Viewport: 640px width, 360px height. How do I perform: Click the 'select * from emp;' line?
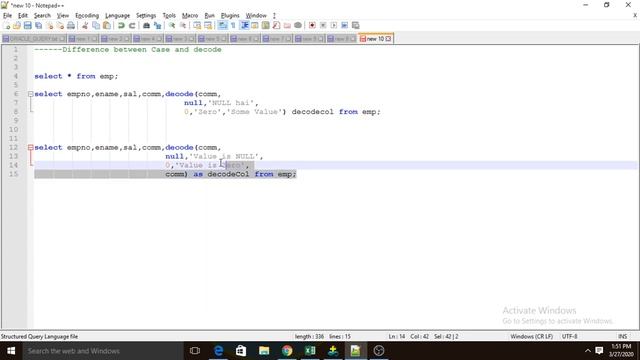click(76, 76)
